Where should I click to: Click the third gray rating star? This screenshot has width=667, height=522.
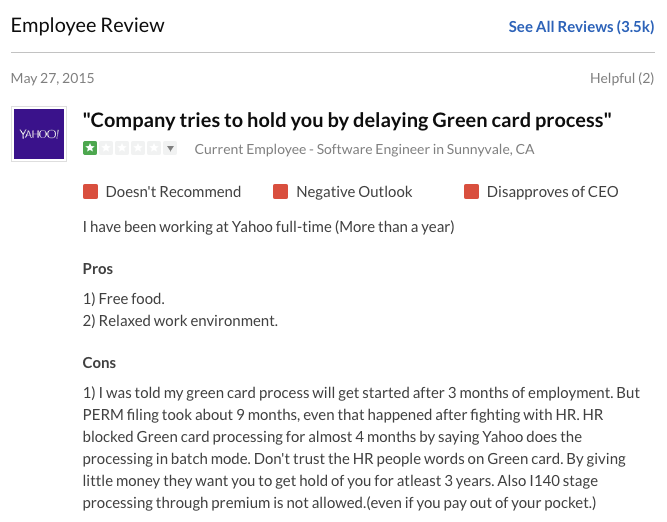[x=122, y=148]
